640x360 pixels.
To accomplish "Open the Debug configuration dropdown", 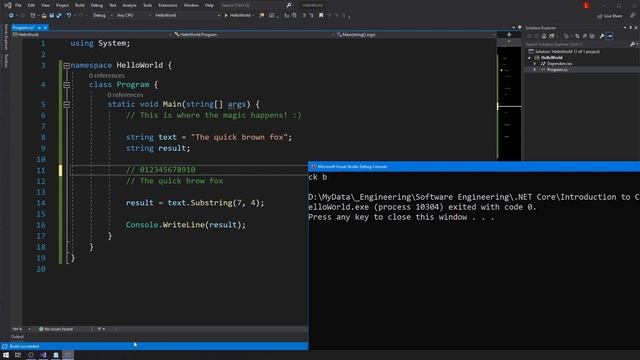I will coord(102,16).
